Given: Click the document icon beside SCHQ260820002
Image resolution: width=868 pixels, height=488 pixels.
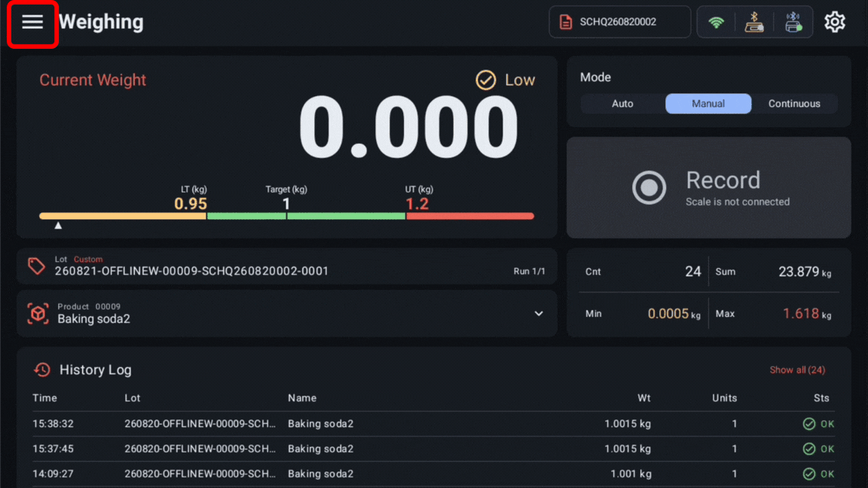Looking at the screenshot, I should pos(565,22).
